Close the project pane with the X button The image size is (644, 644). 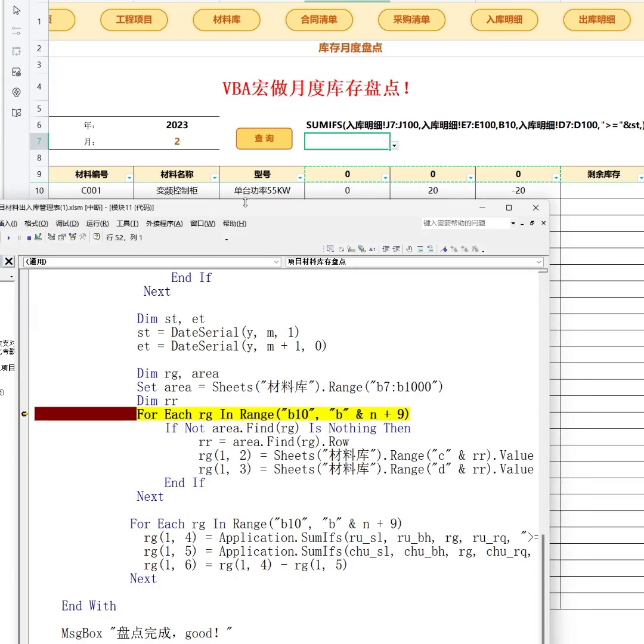pos(8,262)
